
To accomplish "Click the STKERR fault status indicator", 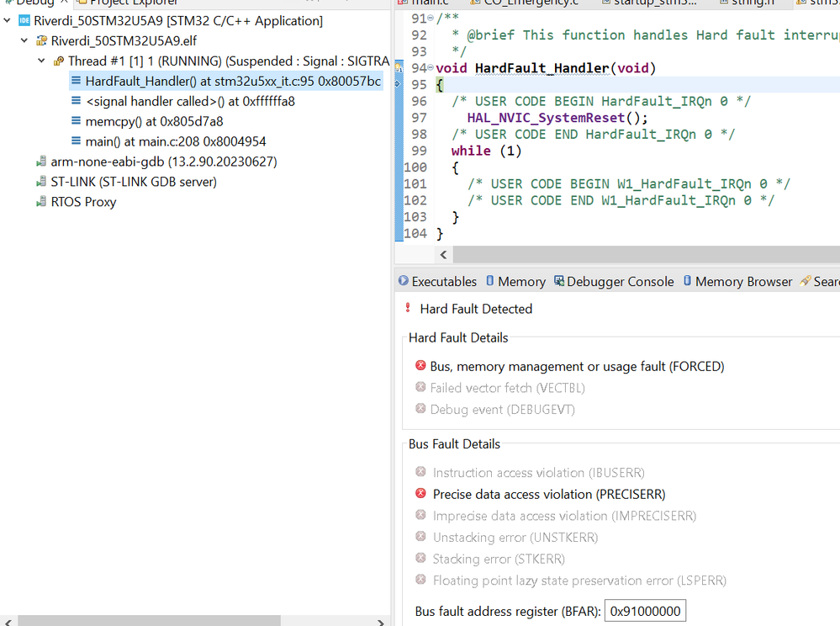I will pyautogui.click(x=420, y=558).
